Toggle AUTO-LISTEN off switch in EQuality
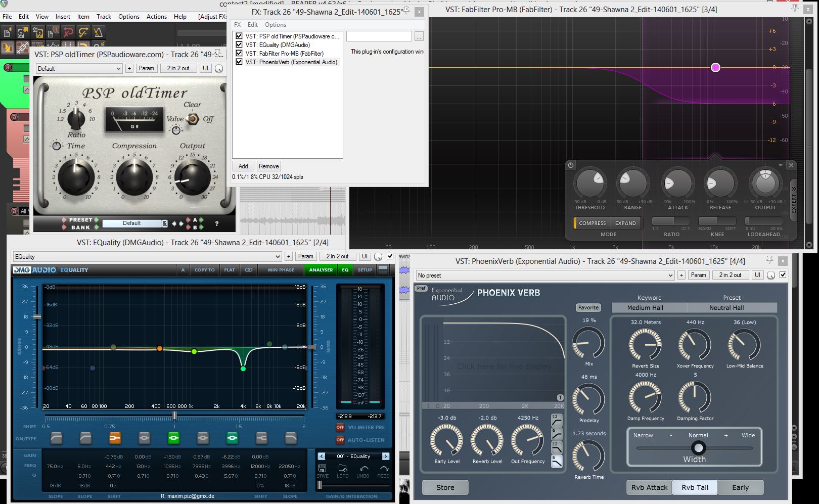Screen dimensions: 819x504 [340, 440]
